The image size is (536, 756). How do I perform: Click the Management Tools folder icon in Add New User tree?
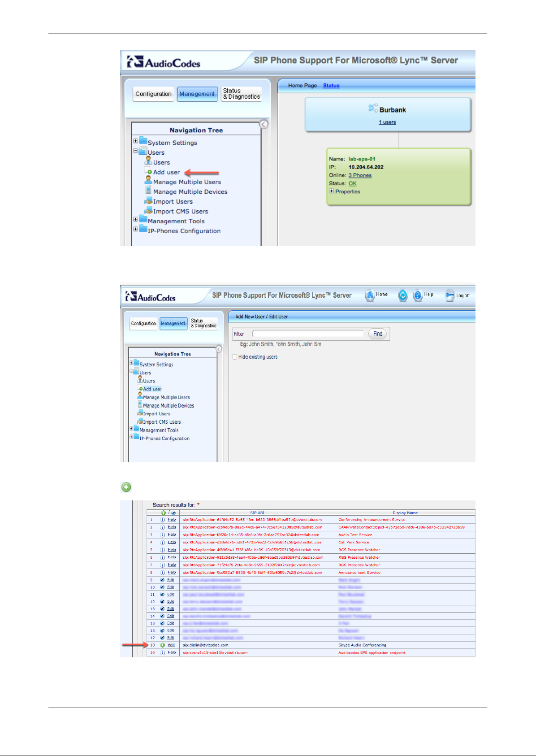click(136, 429)
